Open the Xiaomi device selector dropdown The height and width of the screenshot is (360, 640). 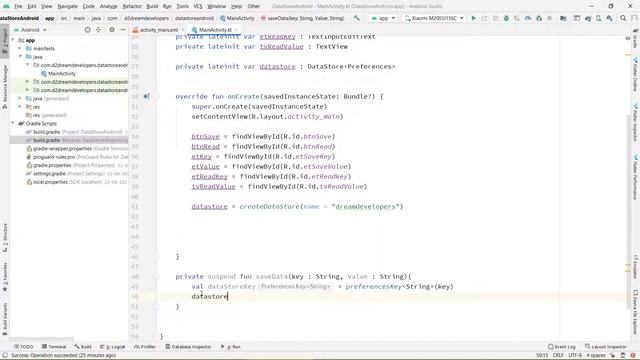[x=434, y=18]
